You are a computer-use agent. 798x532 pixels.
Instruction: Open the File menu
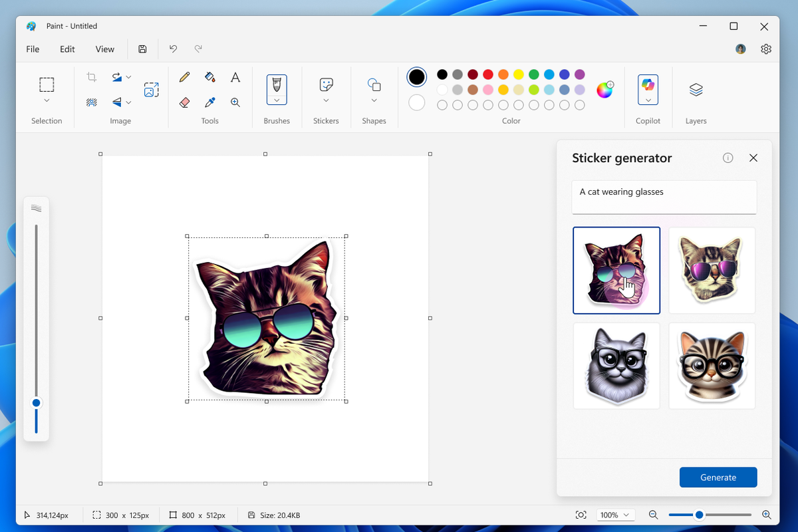point(33,49)
